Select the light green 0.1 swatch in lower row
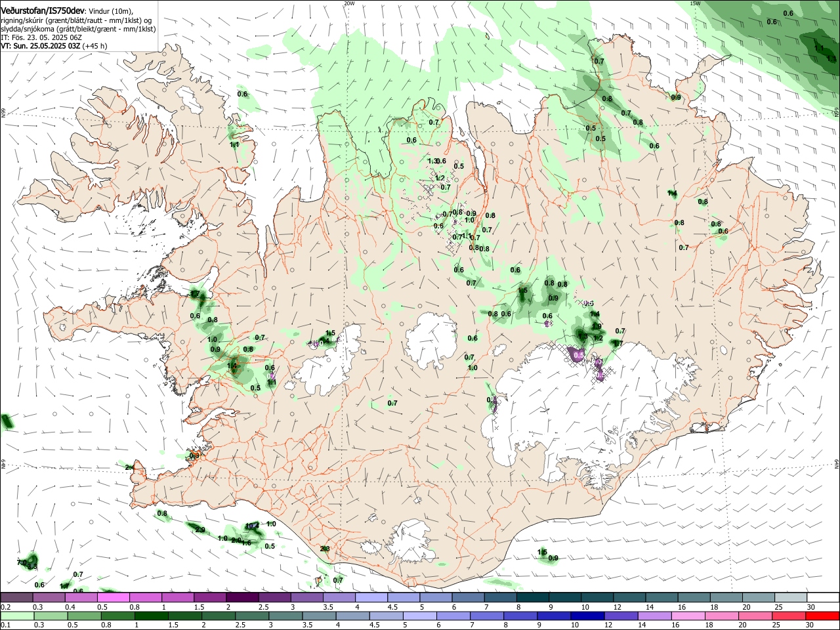Viewport: 840px width, 630px height. pos(18,616)
